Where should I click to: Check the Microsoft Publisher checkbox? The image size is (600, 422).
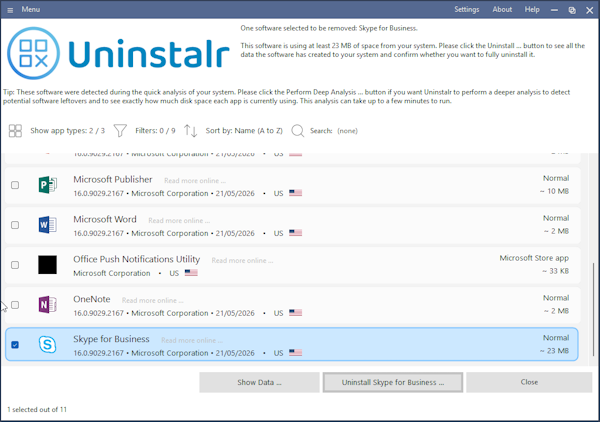[x=15, y=185]
